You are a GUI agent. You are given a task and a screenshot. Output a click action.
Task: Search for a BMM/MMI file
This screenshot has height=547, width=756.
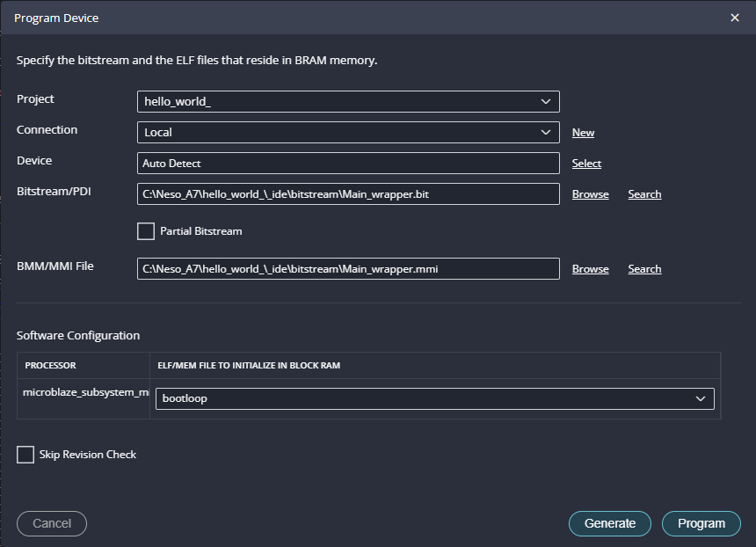click(644, 269)
